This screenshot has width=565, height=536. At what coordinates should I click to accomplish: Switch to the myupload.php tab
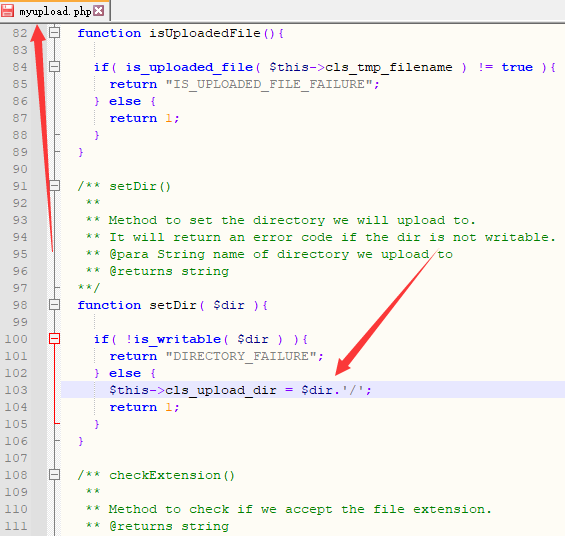click(x=54, y=11)
